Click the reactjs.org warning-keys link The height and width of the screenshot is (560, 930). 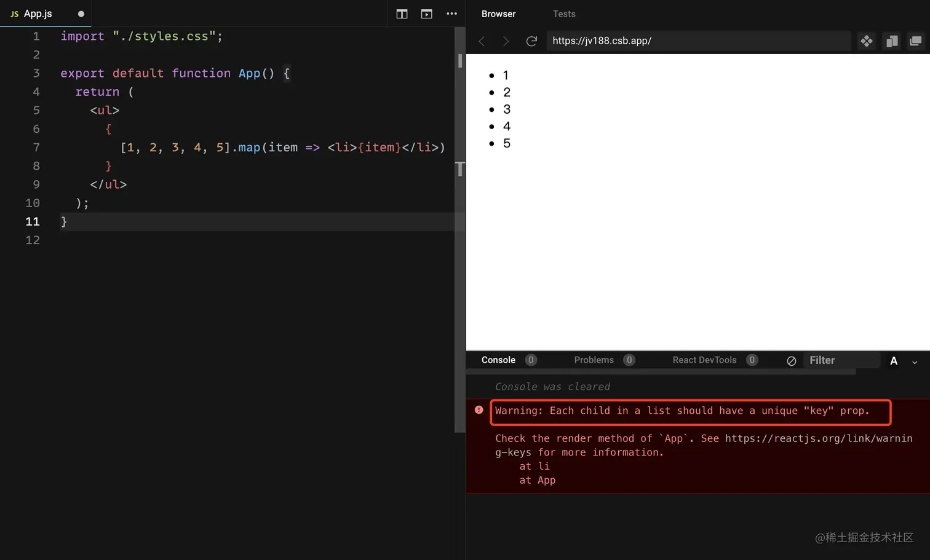tap(704, 445)
